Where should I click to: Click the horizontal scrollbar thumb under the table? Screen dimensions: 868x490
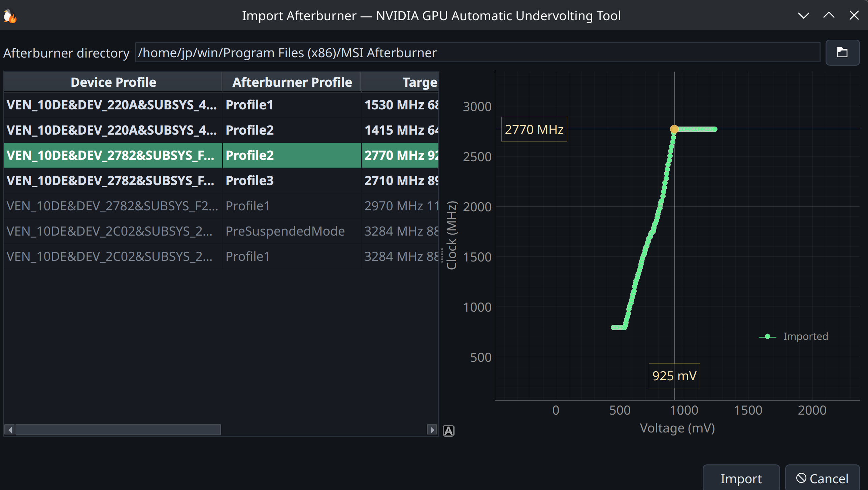118,430
